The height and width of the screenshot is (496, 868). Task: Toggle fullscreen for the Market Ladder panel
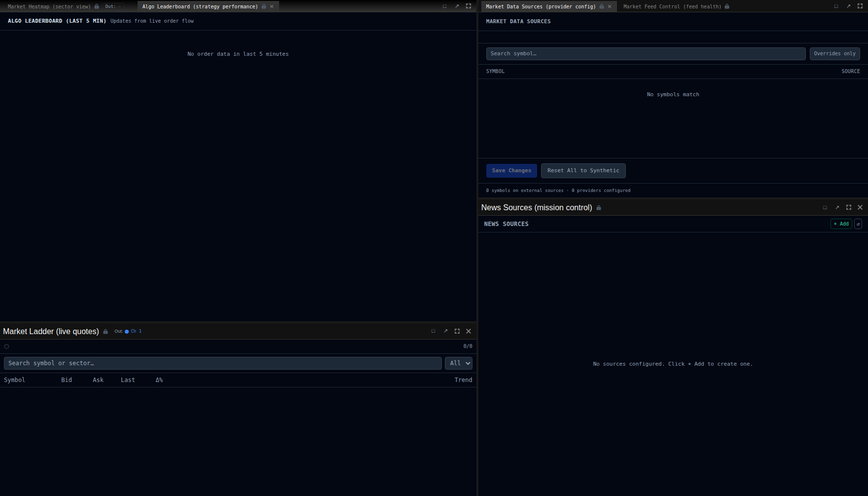click(x=457, y=331)
